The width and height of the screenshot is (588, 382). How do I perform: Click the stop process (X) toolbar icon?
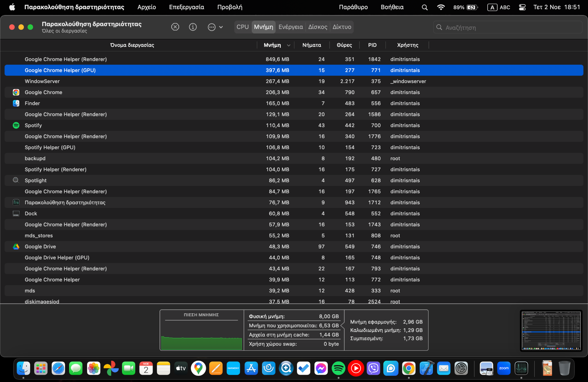coord(175,27)
